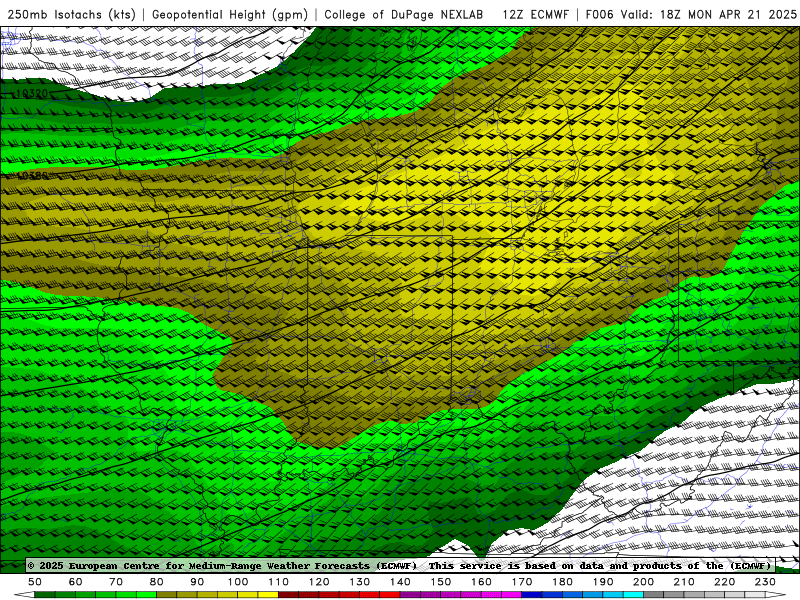Click the '200' value on the legend
This screenshot has height=600, width=800.
(643, 582)
